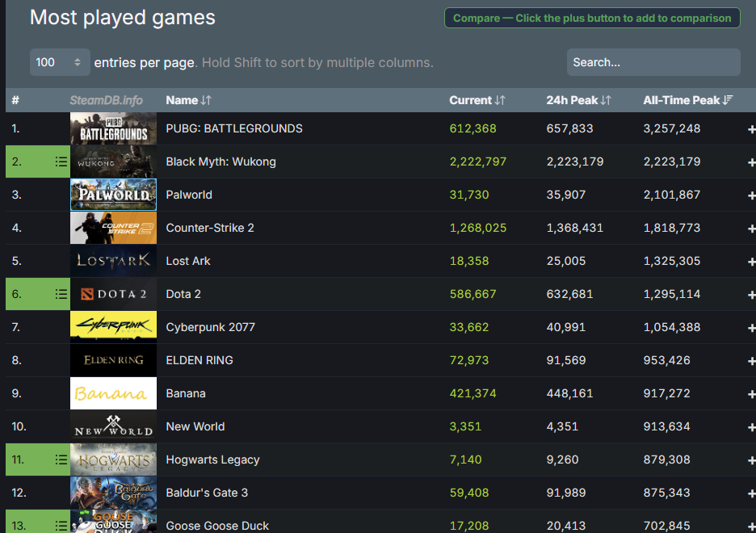Click current players value 421,374
Image resolution: width=756 pixels, height=533 pixels.
[x=472, y=393]
